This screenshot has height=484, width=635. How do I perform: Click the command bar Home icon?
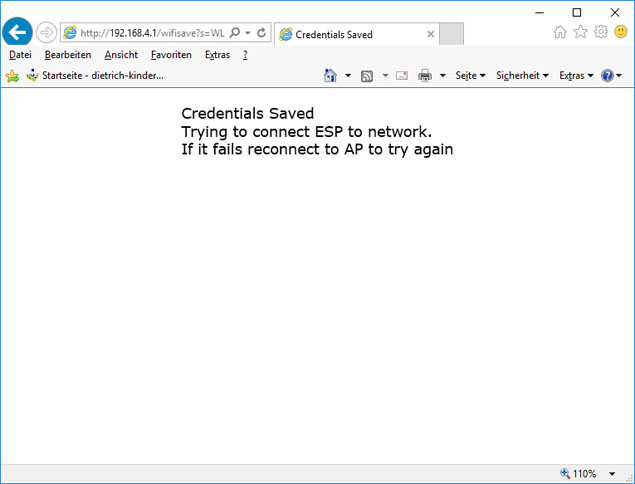(330, 75)
